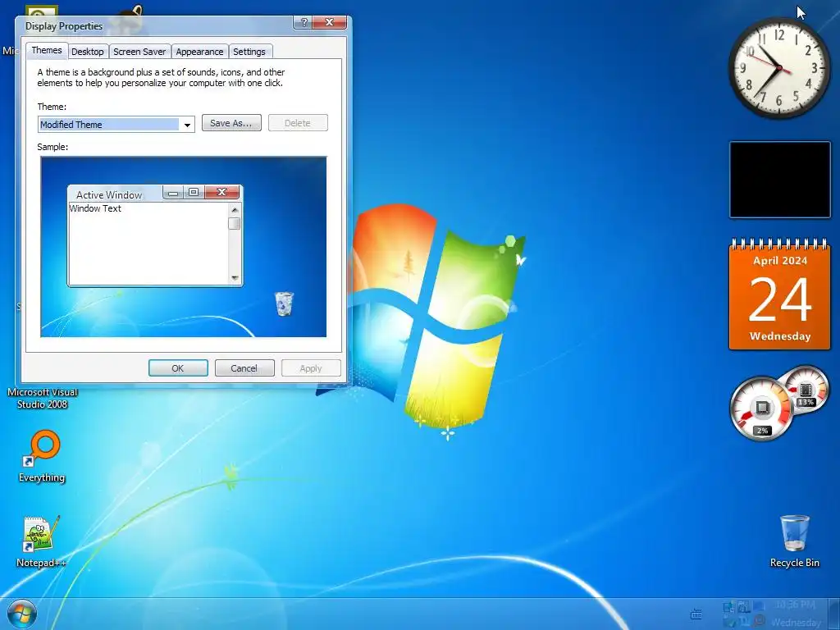
Task: Click the Help question mark in Display Properties
Action: [x=304, y=22]
